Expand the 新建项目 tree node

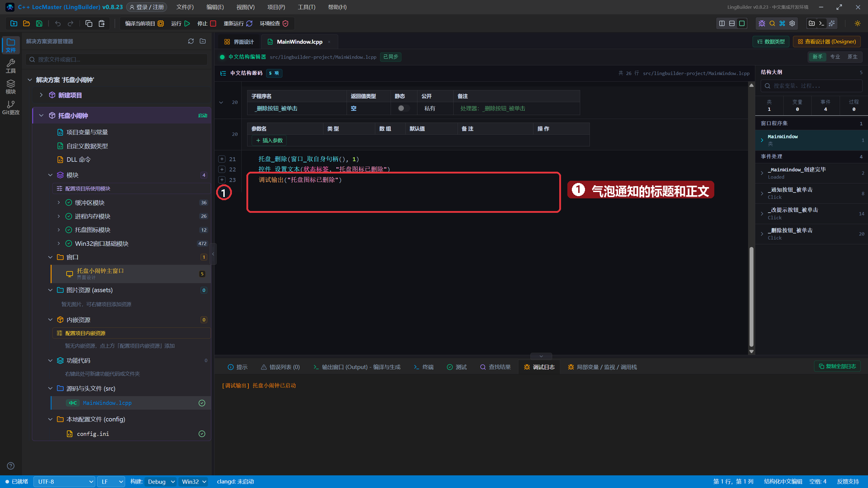point(41,95)
